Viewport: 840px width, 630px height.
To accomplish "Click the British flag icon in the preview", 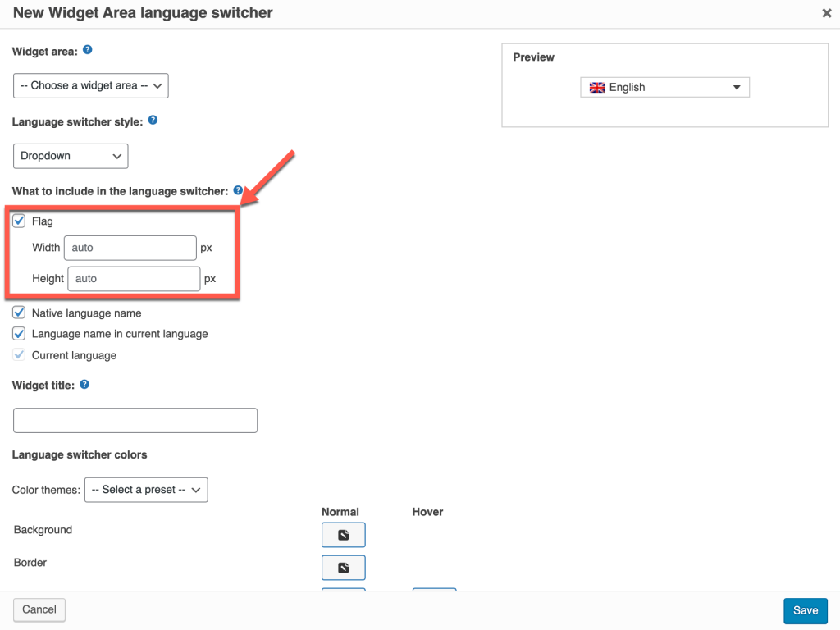I will click(597, 87).
